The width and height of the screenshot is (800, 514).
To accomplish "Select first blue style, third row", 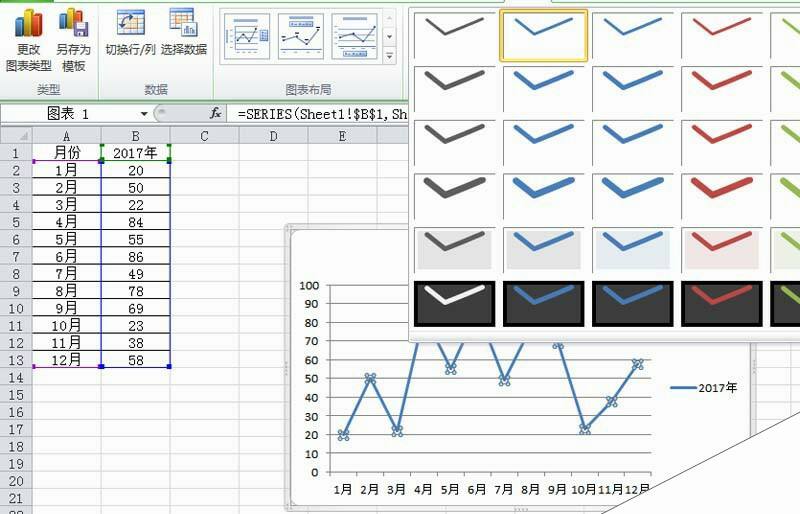I will coord(543,142).
